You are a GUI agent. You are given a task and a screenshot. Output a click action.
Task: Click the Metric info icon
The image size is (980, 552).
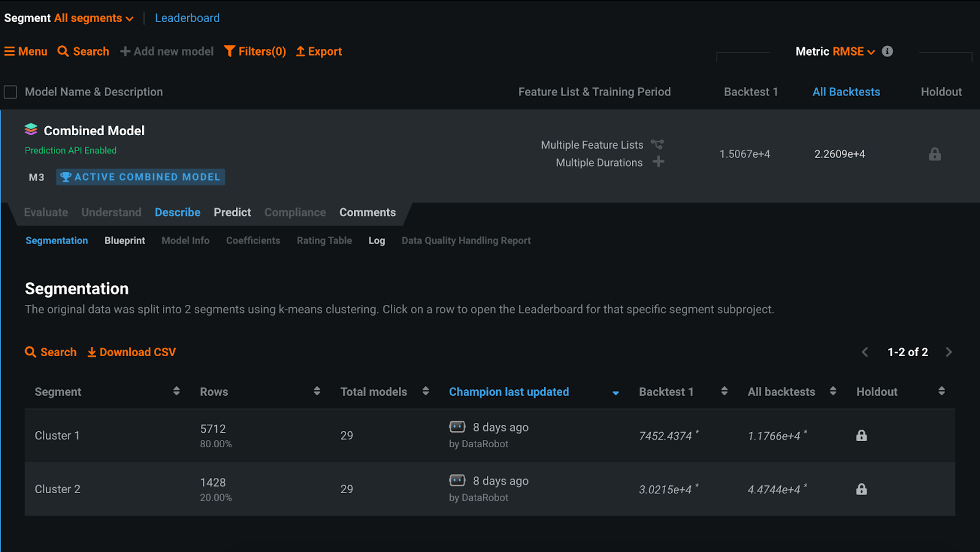tap(888, 51)
